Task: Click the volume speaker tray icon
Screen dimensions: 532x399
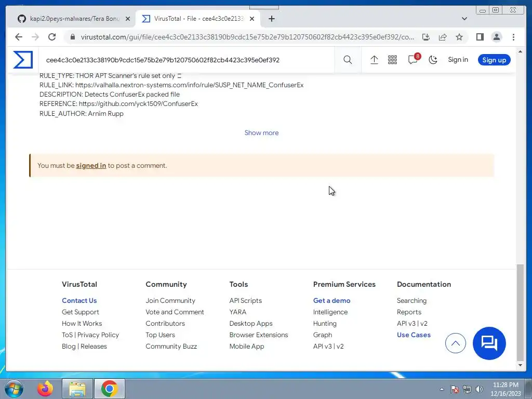Action: (x=479, y=389)
